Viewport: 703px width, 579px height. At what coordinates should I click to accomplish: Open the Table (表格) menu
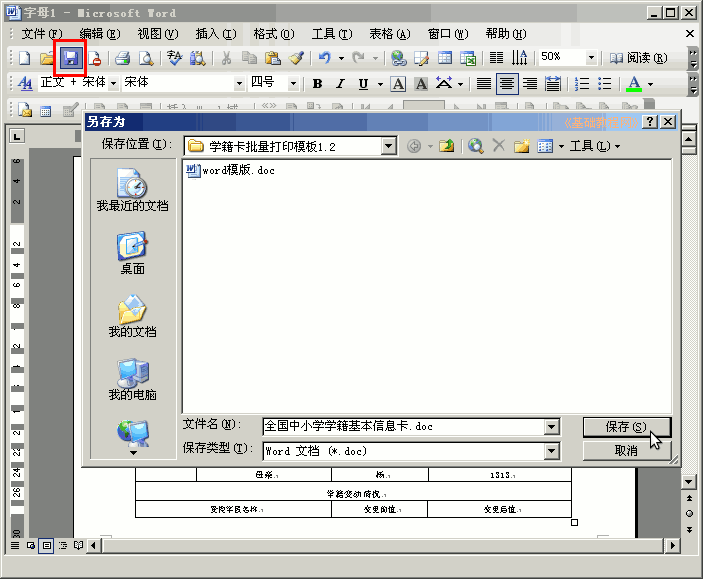390,34
